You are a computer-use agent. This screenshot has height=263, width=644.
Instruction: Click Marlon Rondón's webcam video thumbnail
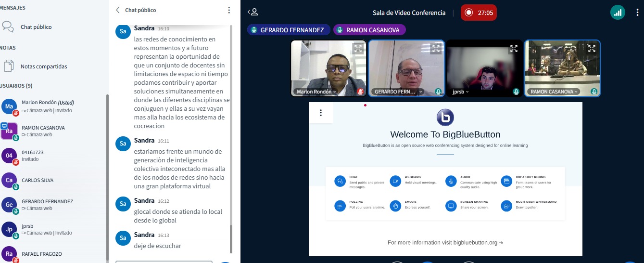tap(328, 68)
